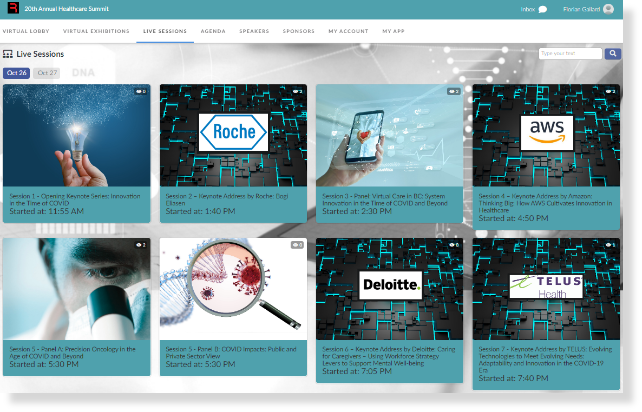Switch to the Oct 27 date button

[47, 73]
